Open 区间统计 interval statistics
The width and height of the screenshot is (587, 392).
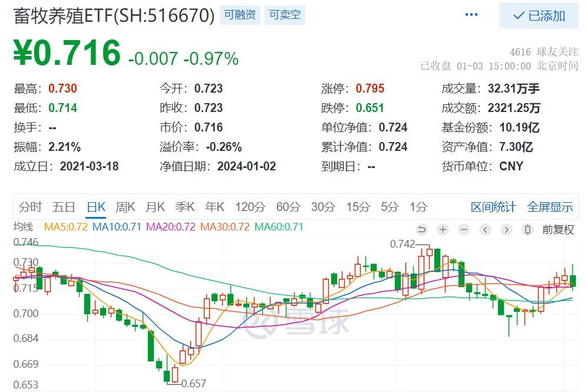pos(494,207)
